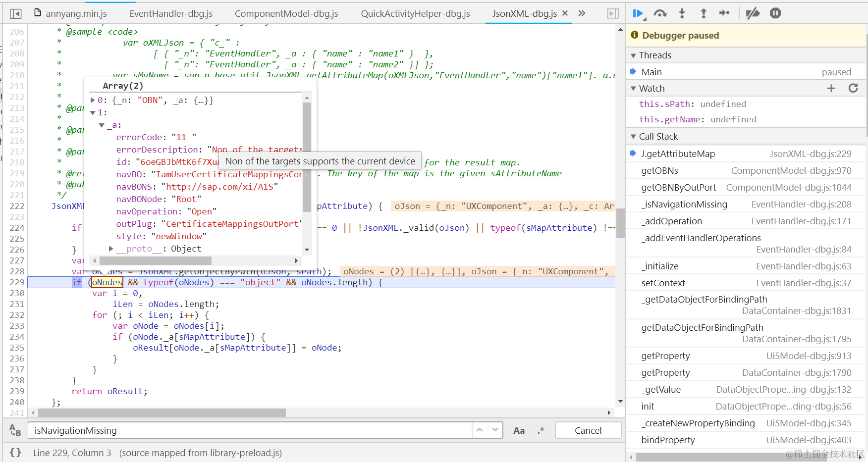
Task: Open init call stack frame
Action: (x=746, y=407)
